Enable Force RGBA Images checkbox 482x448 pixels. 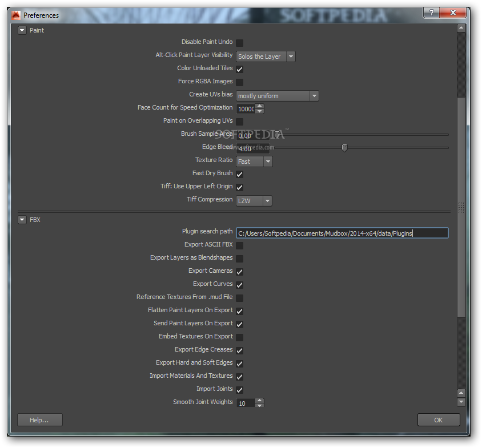pyautogui.click(x=239, y=82)
